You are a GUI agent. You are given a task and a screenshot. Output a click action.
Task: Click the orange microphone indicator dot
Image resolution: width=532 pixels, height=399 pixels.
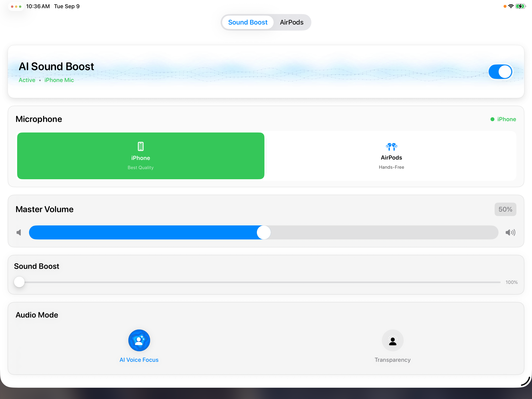coord(505,6)
